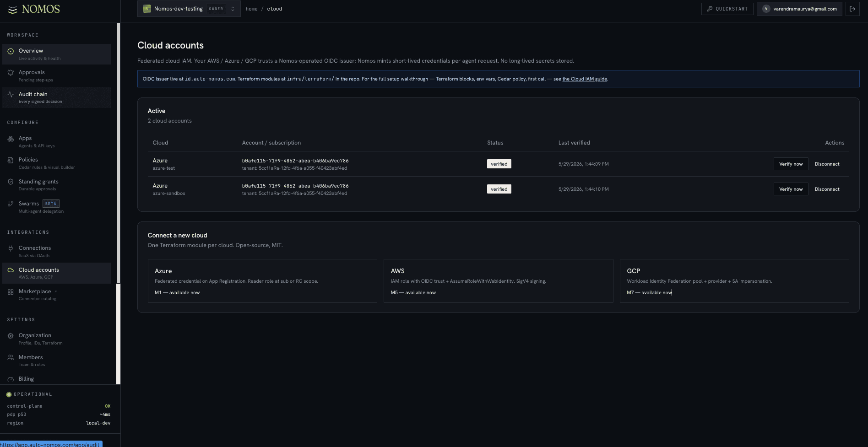Click the Last verified column header
Screen dimensions: 868x447
click(574, 143)
